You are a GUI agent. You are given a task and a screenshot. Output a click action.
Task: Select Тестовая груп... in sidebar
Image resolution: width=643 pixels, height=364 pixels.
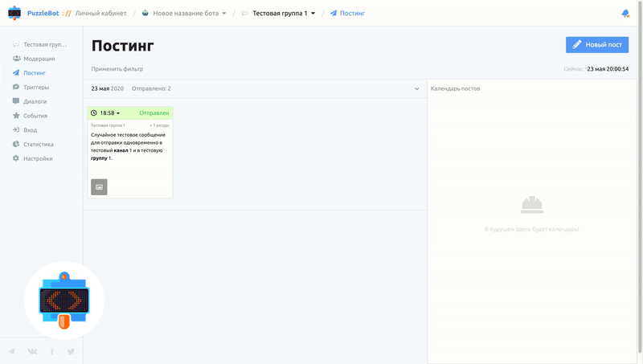(45, 44)
